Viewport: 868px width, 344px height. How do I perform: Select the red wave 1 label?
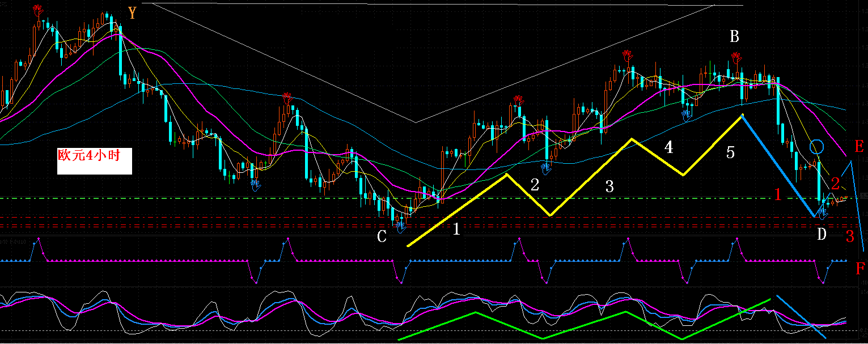tap(778, 195)
